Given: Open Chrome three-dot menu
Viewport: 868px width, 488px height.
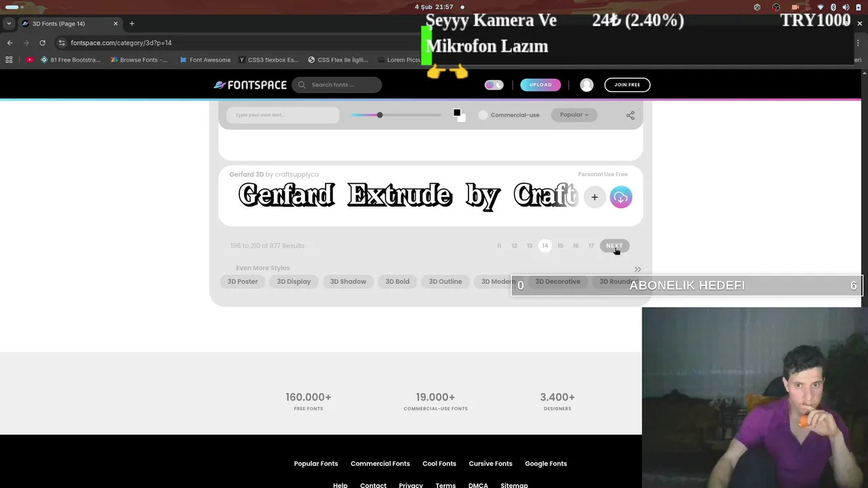Looking at the screenshot, I should click(858, 43).
